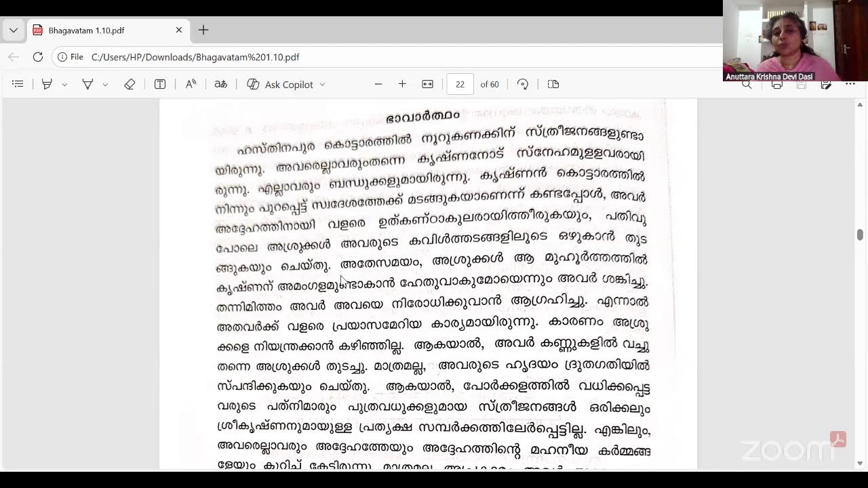Switch to the Bhagavatam 1.10.pdf tab
868x488 pixels.
107,30
